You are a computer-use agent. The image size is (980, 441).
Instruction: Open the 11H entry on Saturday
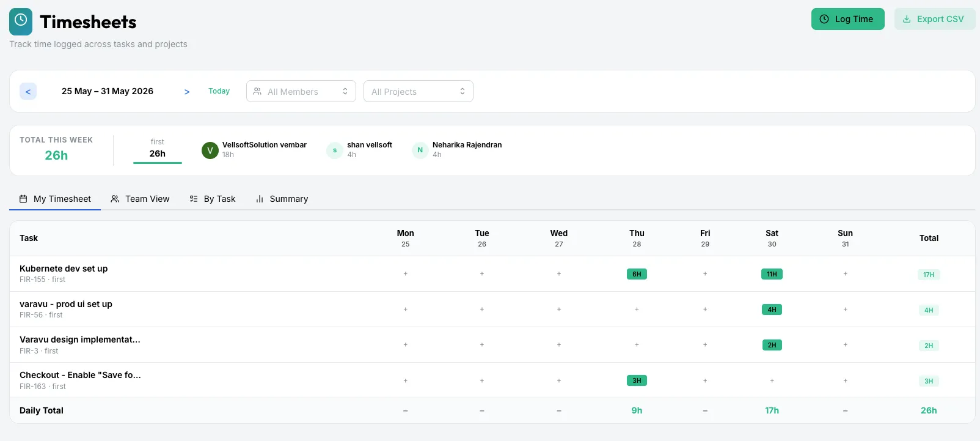pos(772,274)
